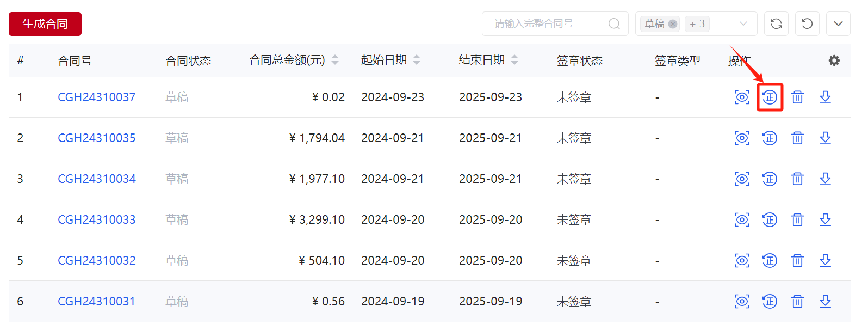Click the refresh sync icon button
The image size is (868, 330).
776,24
